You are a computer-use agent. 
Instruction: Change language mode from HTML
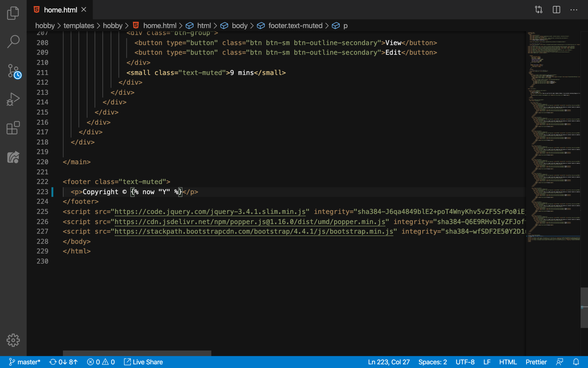point(508,362)
